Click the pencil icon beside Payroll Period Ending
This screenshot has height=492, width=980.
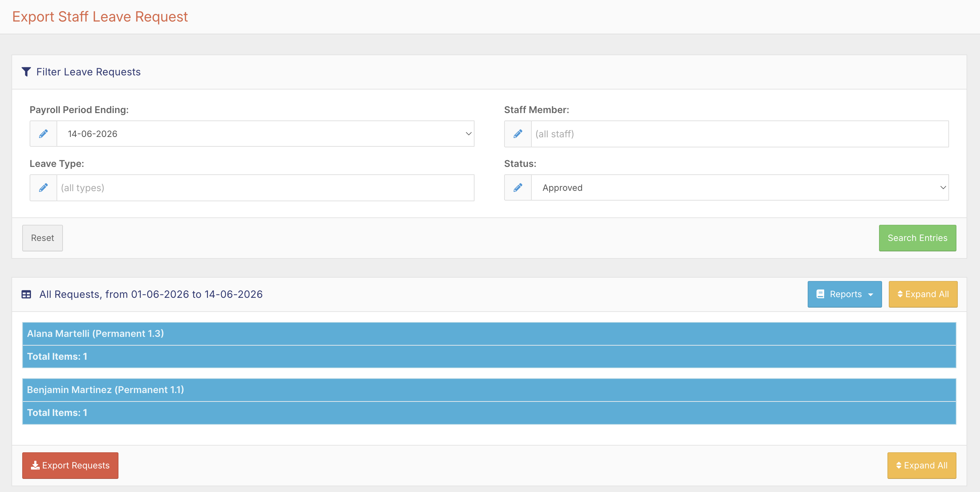pos(43,134)
